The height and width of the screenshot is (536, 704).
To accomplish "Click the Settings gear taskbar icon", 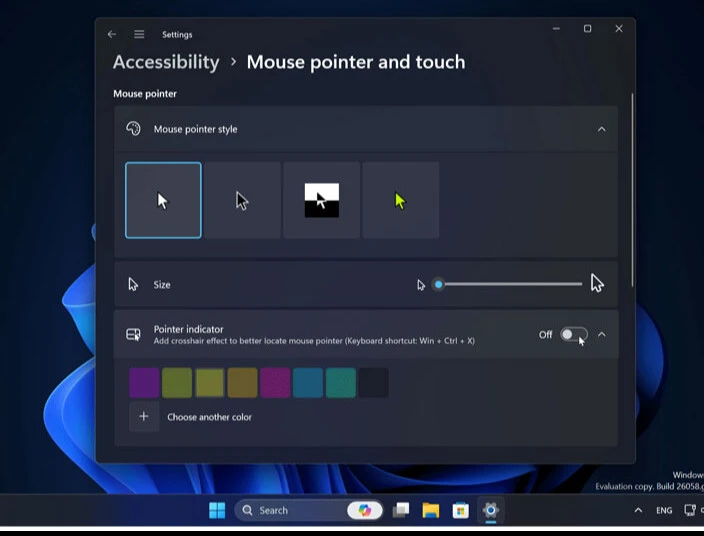I will point(491,510).
